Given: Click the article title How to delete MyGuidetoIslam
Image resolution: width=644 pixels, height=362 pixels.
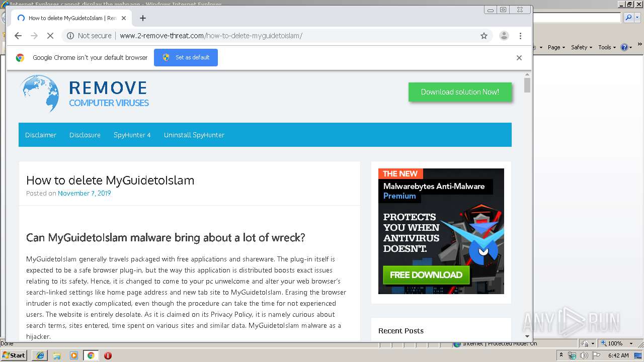Looking at the screenshot, I should [x=110, y=180].
